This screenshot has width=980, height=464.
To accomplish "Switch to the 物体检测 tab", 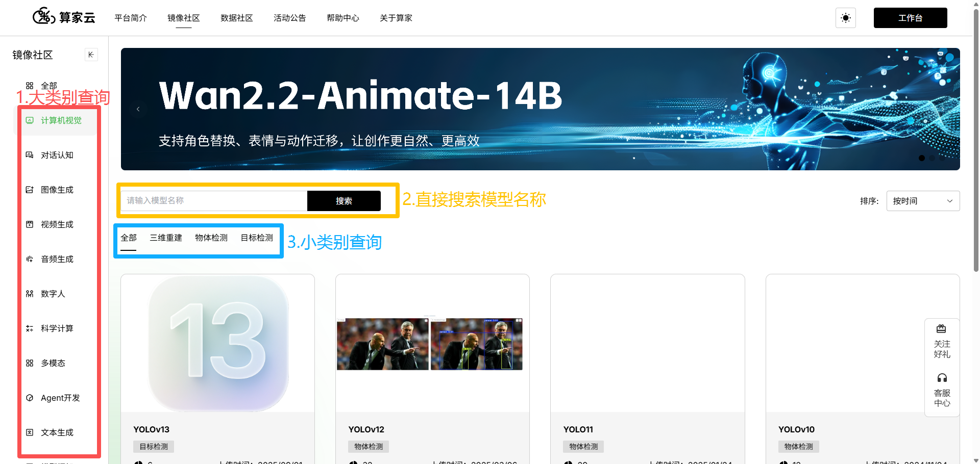I will coord(211,238).
